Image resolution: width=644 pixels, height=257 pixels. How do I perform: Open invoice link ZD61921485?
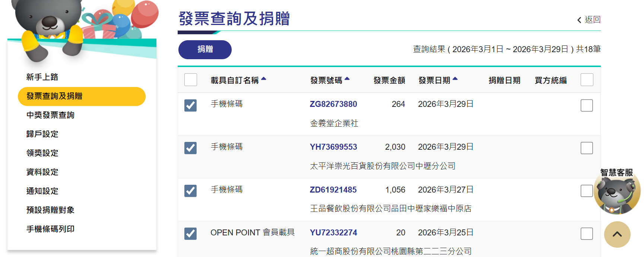click(x=333, y=190)
